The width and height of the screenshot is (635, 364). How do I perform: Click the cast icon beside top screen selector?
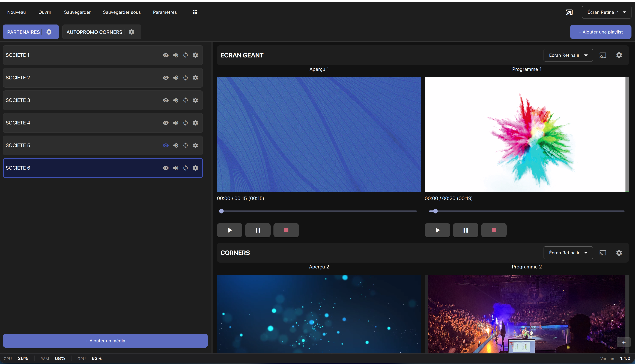point(569,12)
